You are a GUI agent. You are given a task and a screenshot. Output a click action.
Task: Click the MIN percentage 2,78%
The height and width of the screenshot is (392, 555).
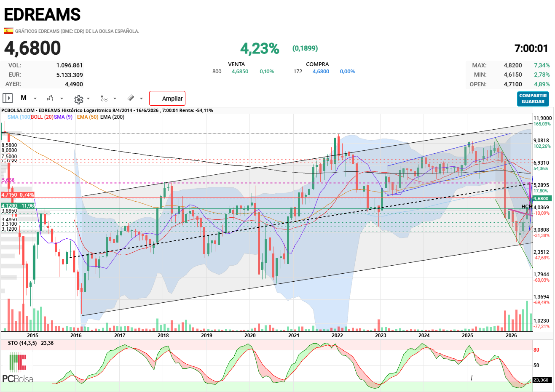click(542, 75)
